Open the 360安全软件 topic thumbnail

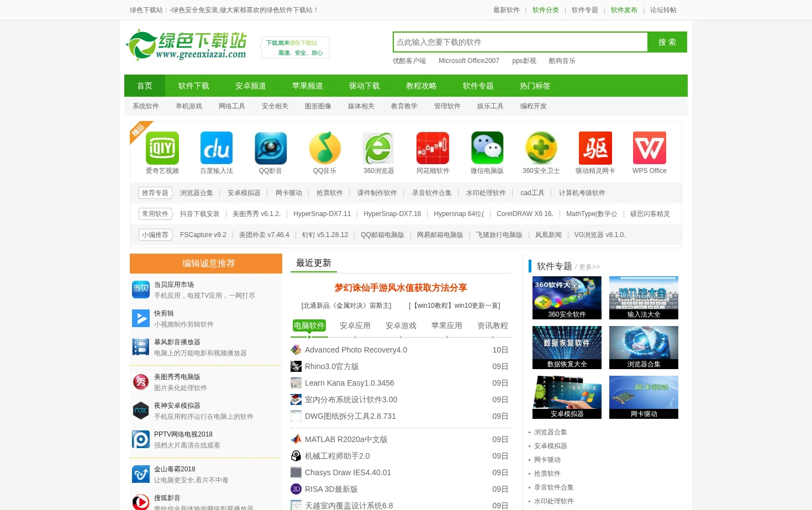[x=567, y=298]
